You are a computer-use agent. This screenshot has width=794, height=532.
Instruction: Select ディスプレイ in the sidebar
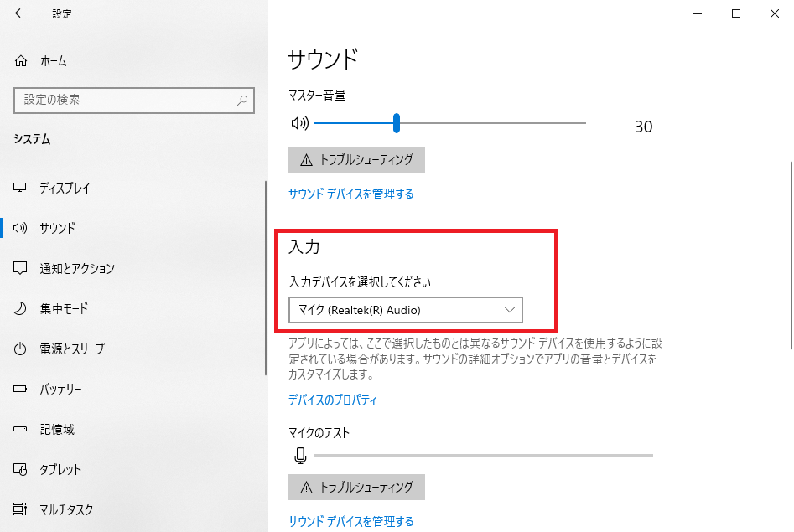click(65, 189)
